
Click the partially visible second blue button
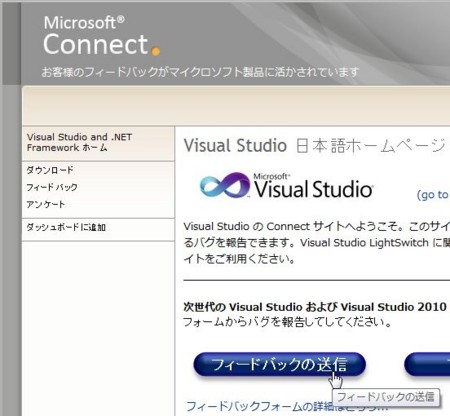point(427,364)
